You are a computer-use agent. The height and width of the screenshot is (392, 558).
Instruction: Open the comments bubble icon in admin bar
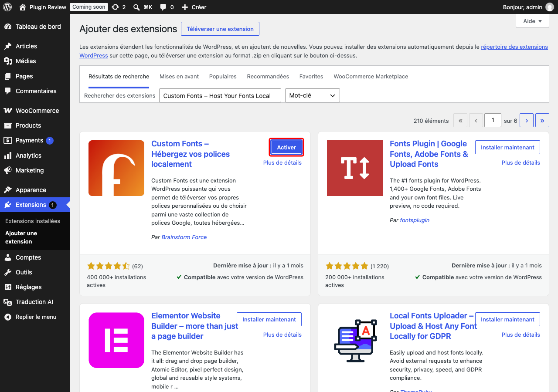pos(163,7)
